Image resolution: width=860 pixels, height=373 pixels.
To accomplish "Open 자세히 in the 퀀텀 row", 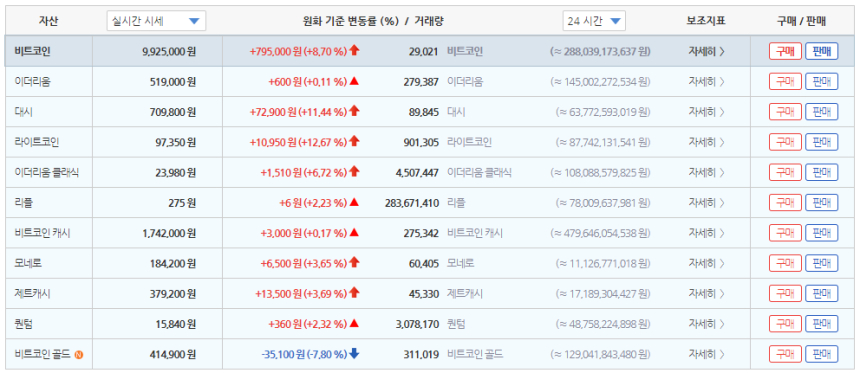I will (x=707, y=324).
